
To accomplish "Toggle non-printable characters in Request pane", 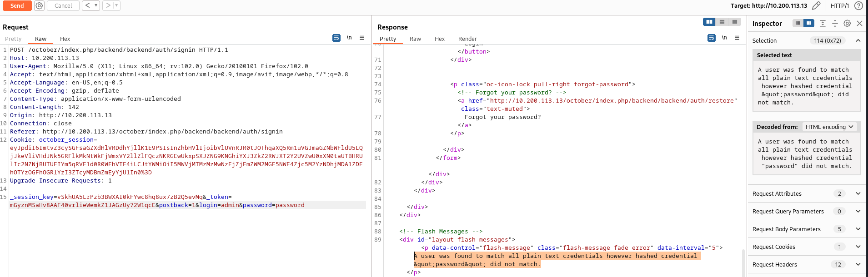I will point(349,38).
